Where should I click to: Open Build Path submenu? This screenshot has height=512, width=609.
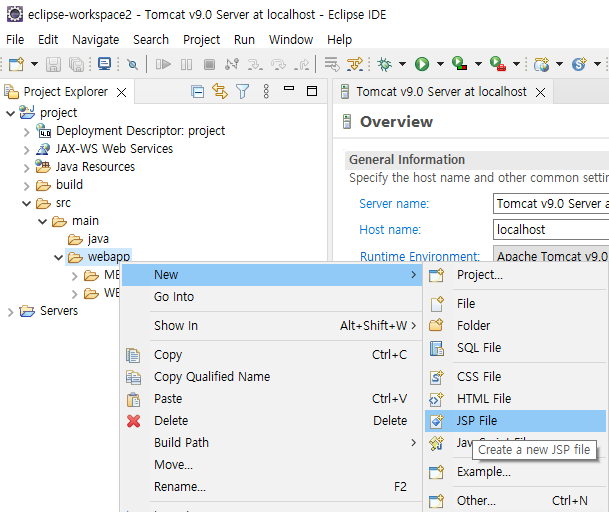point(271,443)
